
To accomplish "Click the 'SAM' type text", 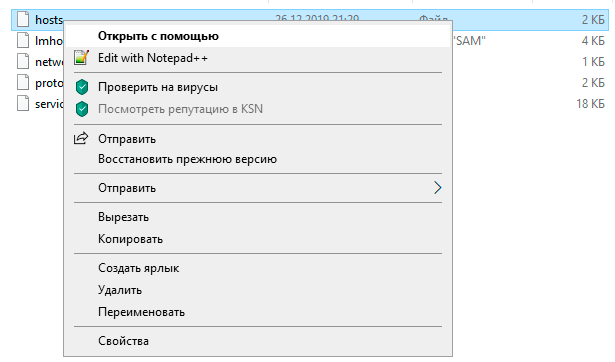I will (x=469, y=41).
